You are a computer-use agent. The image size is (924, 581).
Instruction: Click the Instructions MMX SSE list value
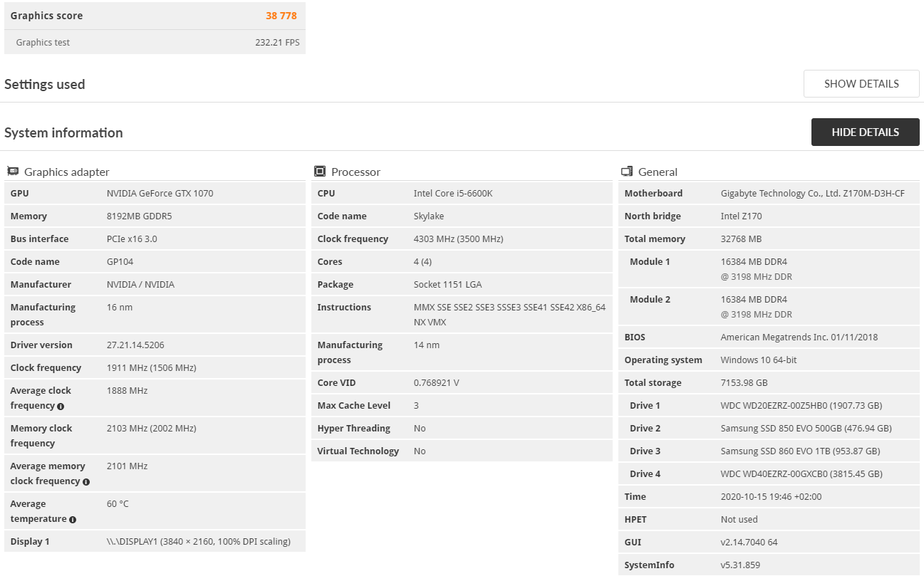[x=509, y=315]
